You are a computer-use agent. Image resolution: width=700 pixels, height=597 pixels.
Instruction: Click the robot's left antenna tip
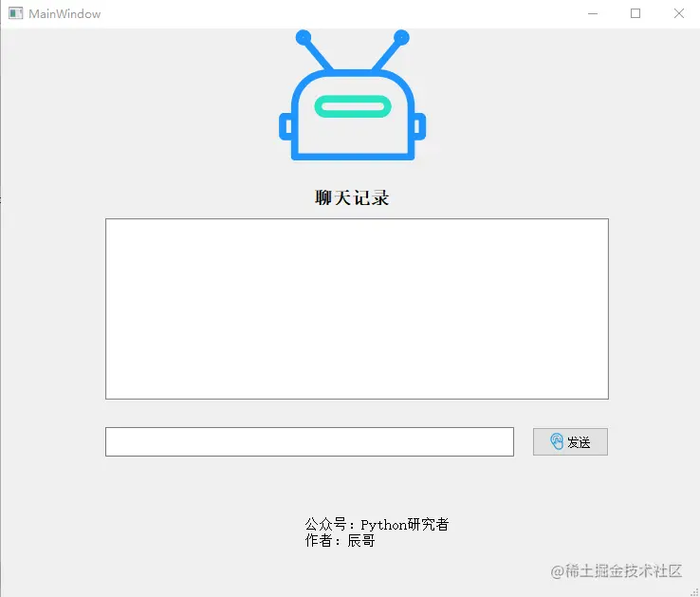[304, 38]
